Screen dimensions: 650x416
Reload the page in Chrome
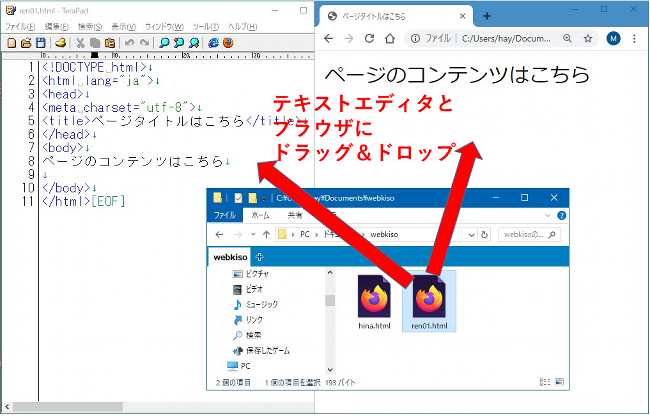tap(370, 39)
